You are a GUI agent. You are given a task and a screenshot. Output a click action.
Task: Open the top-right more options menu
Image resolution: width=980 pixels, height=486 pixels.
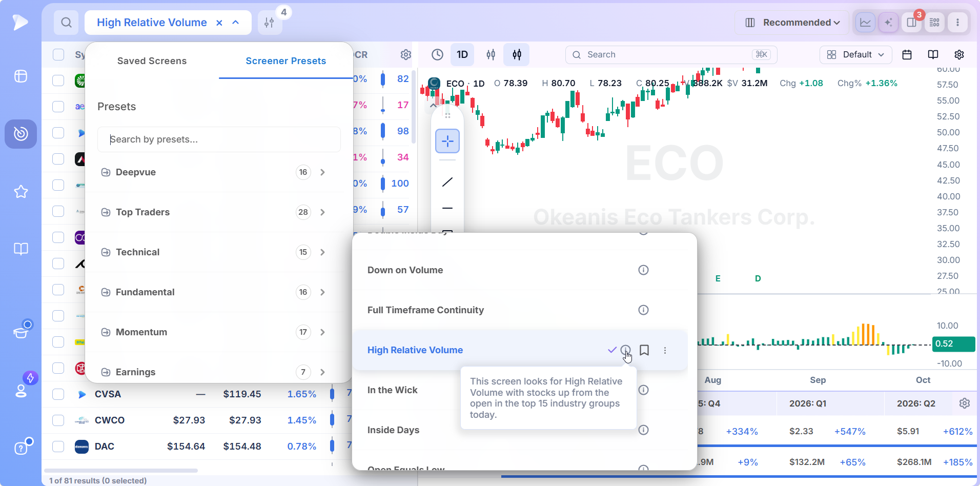[x=957, y=23]
